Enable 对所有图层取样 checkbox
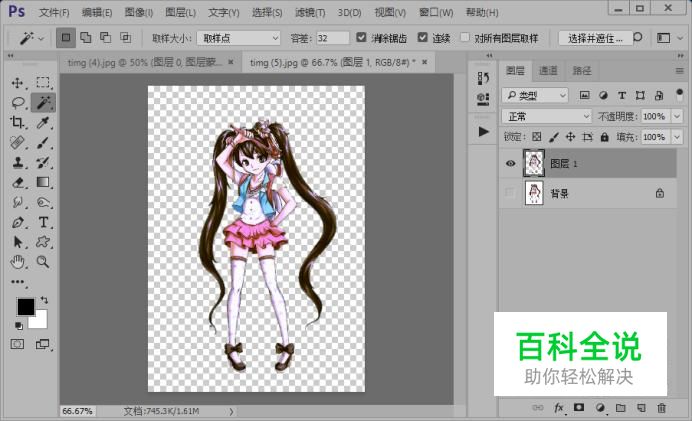Image resolution: width=692 pixels, height=421 pixels. [x=465, y=38]
